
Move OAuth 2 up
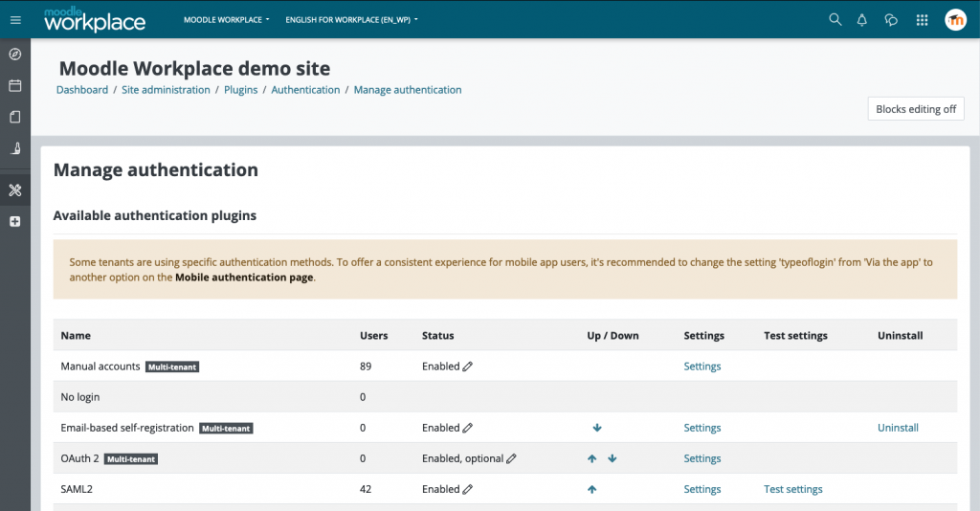pyautogui.click(x=591, y=458)
